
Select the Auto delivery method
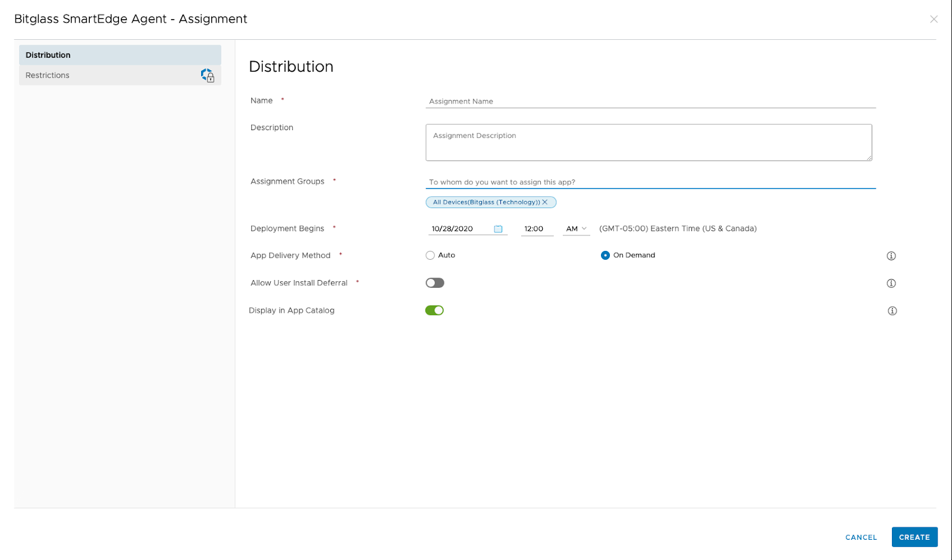(430, 256)
